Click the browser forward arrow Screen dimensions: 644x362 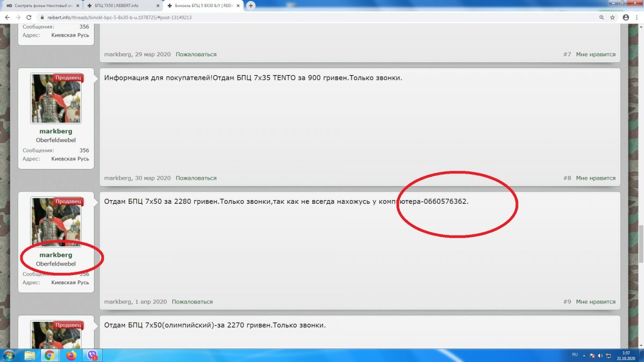18,17
